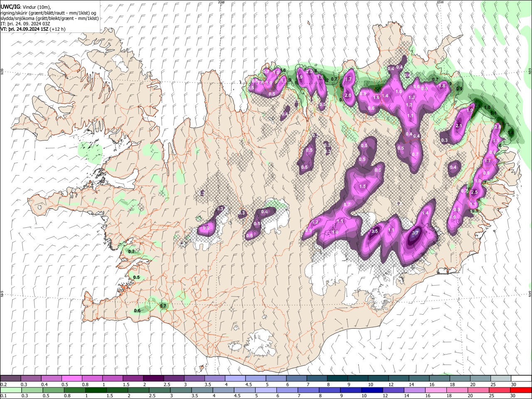Select lilac swatch between 14 and 16 on rain scale
The width and height of the screenshot is (532, 399).
click(415, 390)
